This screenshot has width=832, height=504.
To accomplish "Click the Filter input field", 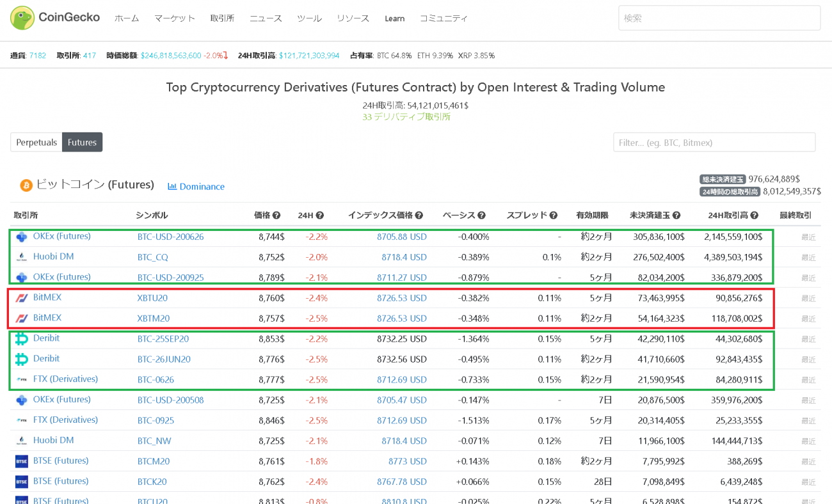I will click(x=714, y=142).
